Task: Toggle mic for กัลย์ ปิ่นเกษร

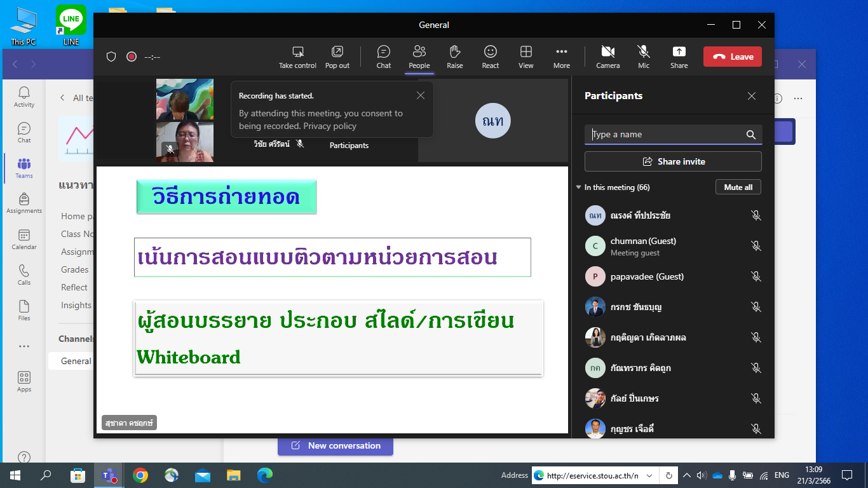Action: [x=756, y=398]
